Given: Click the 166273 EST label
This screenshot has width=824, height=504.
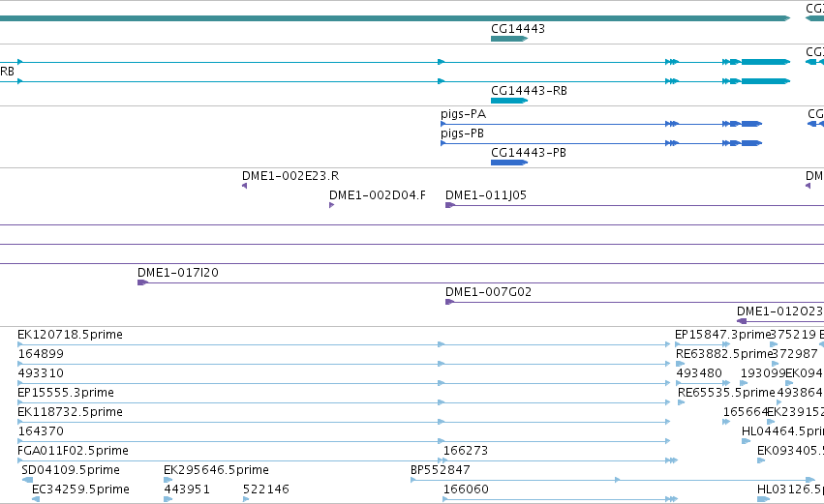Looking at the screenshot, I should coord(466,451).
